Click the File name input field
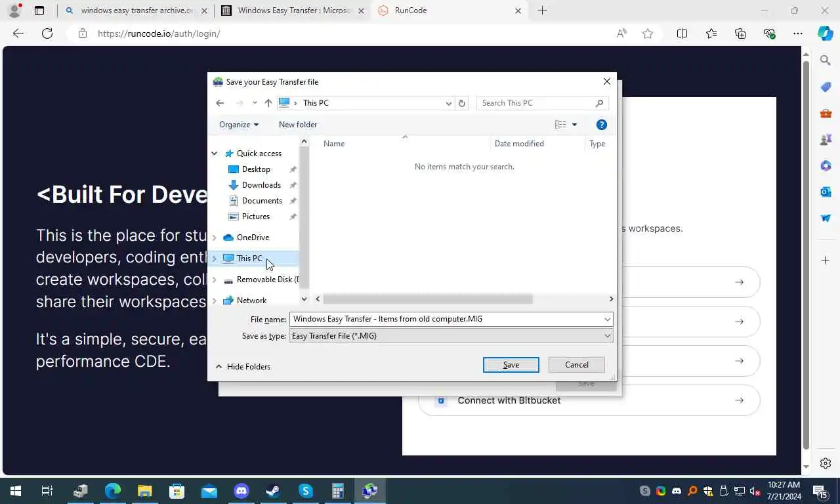Image resolution: width=840 pixels, height=504 pixels. (x=446, y=319)
